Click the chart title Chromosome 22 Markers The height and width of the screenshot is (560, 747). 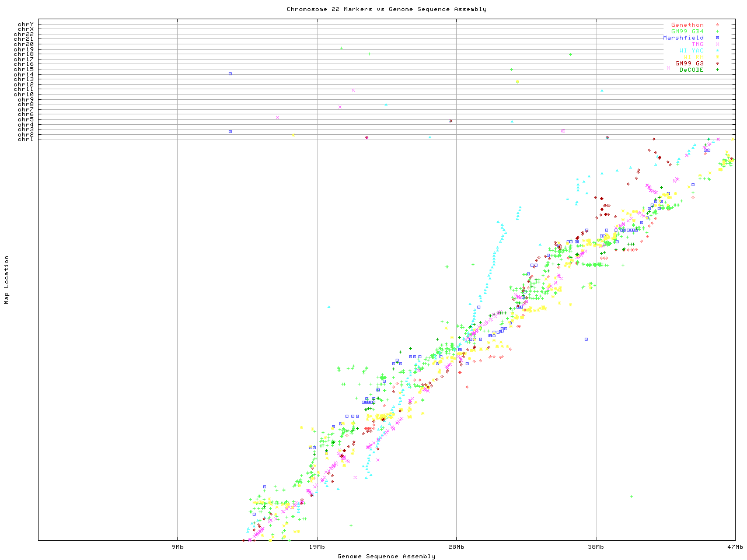click(x=386, y=9)
